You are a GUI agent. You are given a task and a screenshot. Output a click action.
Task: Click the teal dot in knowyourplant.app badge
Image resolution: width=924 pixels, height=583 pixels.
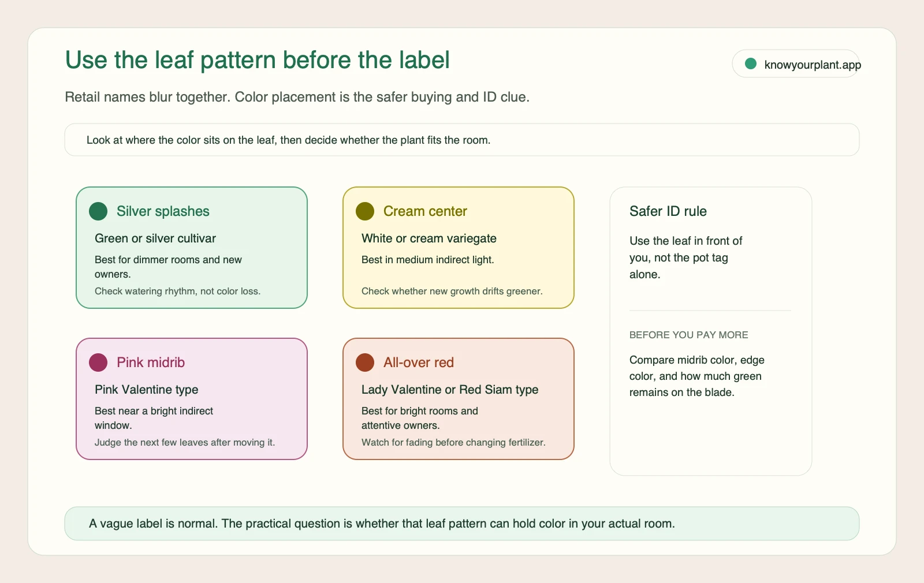[x=751, y=63]
